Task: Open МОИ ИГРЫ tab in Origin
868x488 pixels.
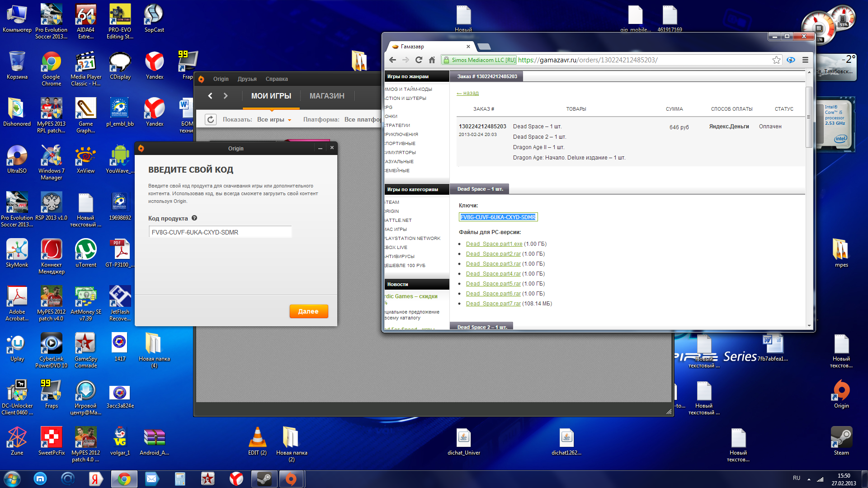Action: (x=271, y=96)
